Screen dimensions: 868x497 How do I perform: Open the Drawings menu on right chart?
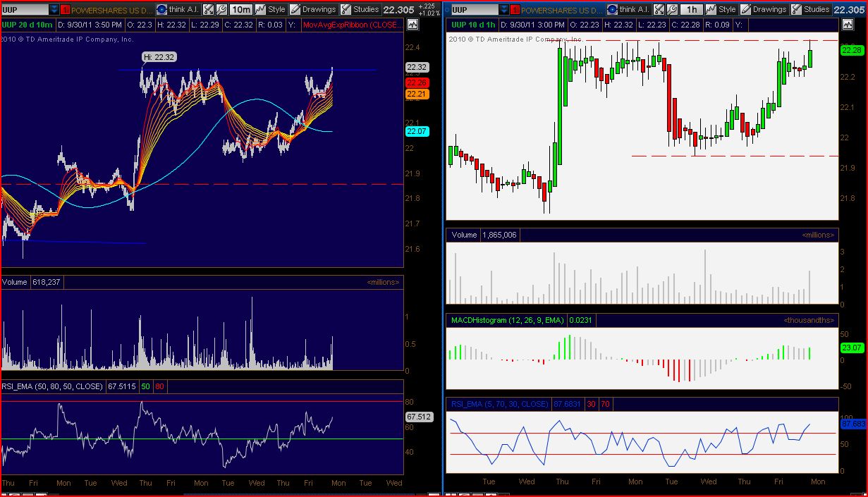764,9
